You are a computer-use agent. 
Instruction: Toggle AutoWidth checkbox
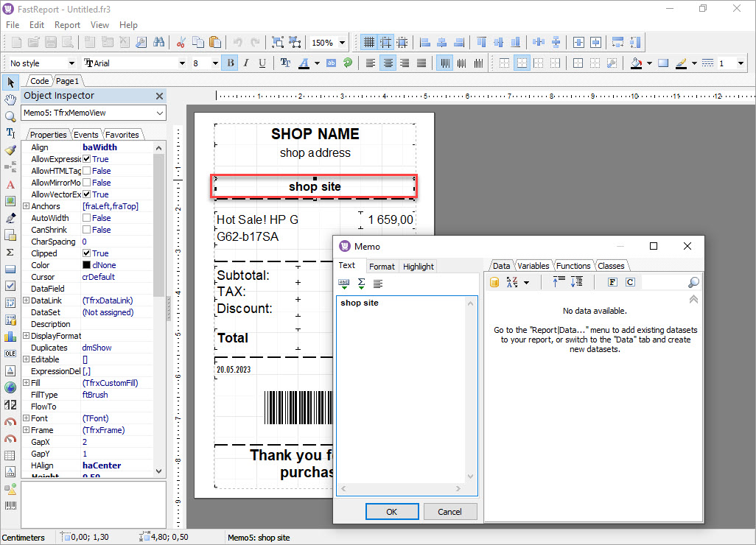coord(87,218)
